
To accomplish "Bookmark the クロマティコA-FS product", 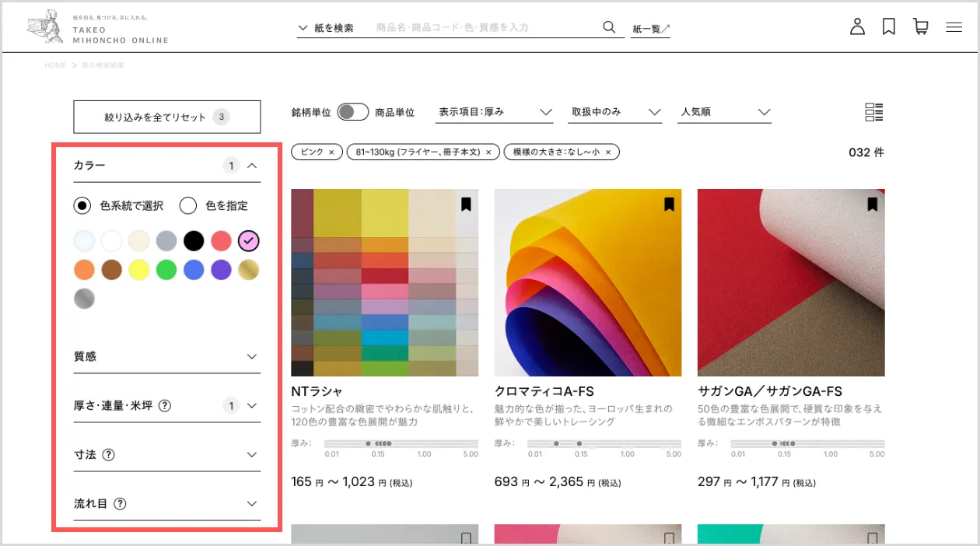I will [669, 205].
